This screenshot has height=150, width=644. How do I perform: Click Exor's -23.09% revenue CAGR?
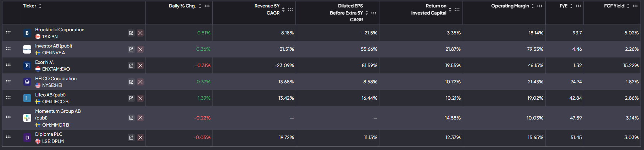point(284,66)
